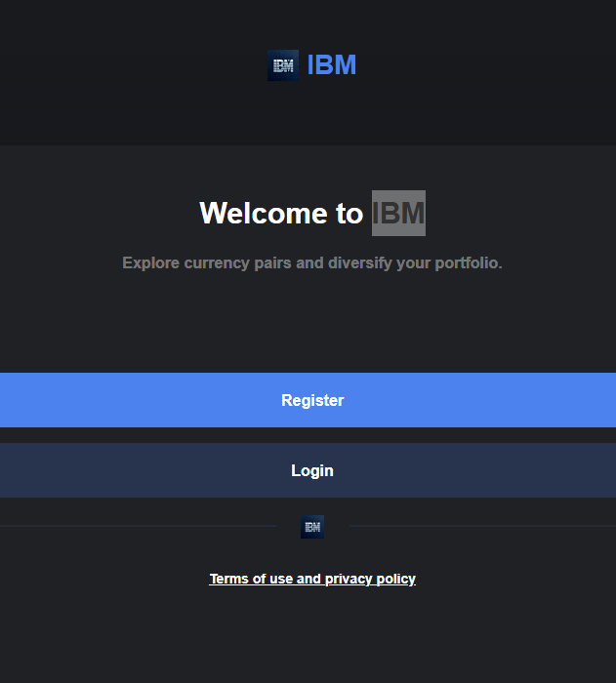Image resolution: width=616 pixels, height=683 pixels.
Task: Click the small IBM logo above the terms link
Action: pyautogui.click(x=312, y=527)
